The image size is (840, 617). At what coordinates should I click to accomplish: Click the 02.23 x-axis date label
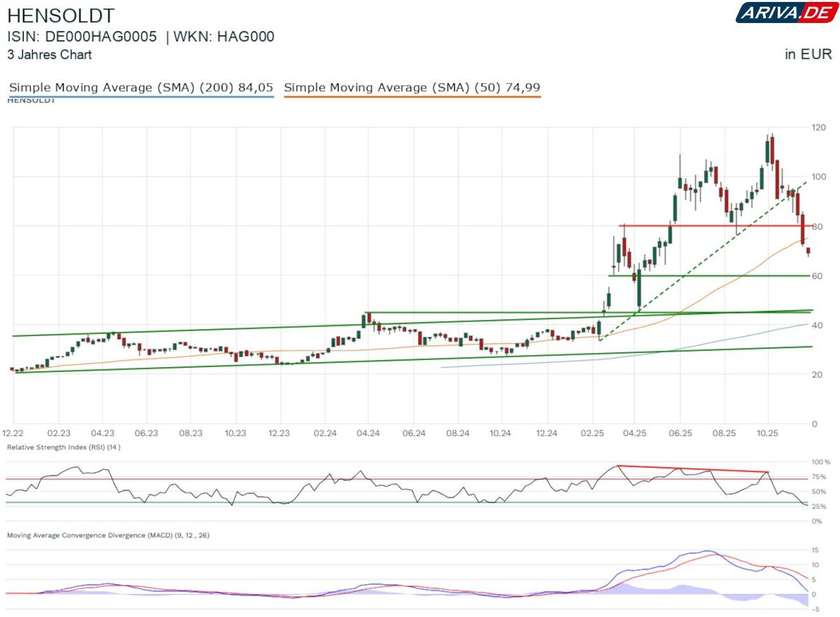pos(59,434)
